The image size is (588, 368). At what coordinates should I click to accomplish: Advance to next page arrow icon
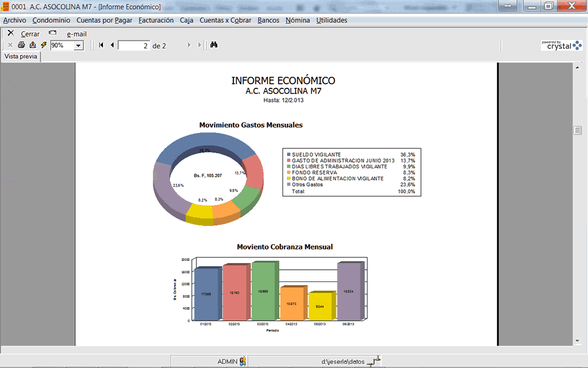tap(189, 45)
